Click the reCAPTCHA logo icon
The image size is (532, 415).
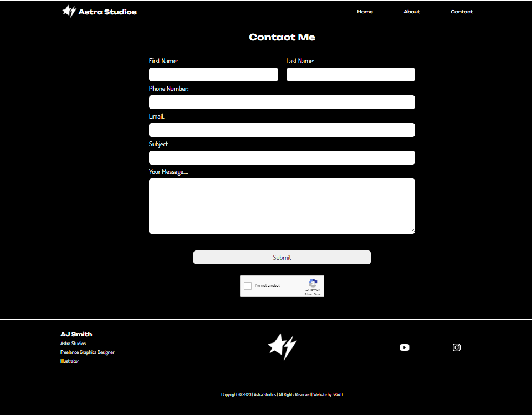pyautogui.click(x=313, y=283)
